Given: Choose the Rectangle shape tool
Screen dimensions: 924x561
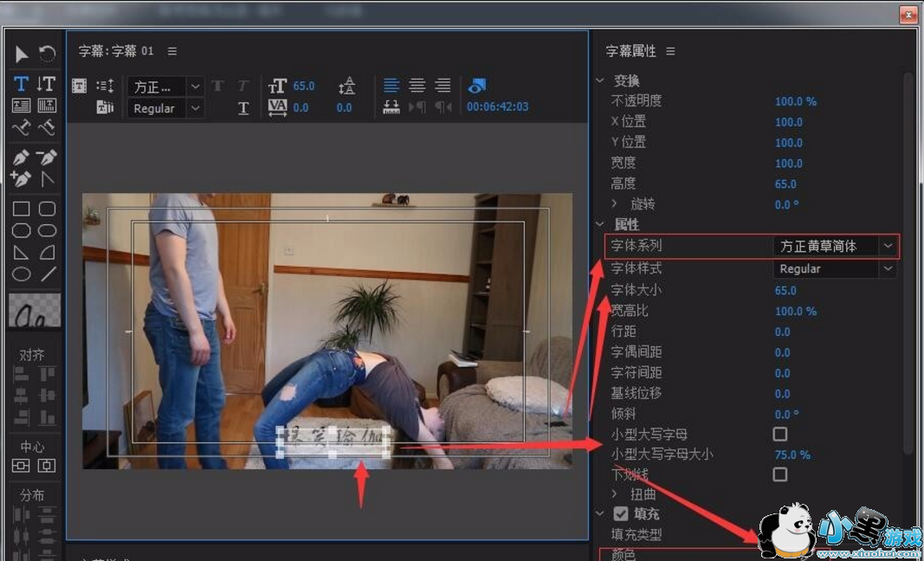Looking at the screenshot, I should click(x=21, y=209).
